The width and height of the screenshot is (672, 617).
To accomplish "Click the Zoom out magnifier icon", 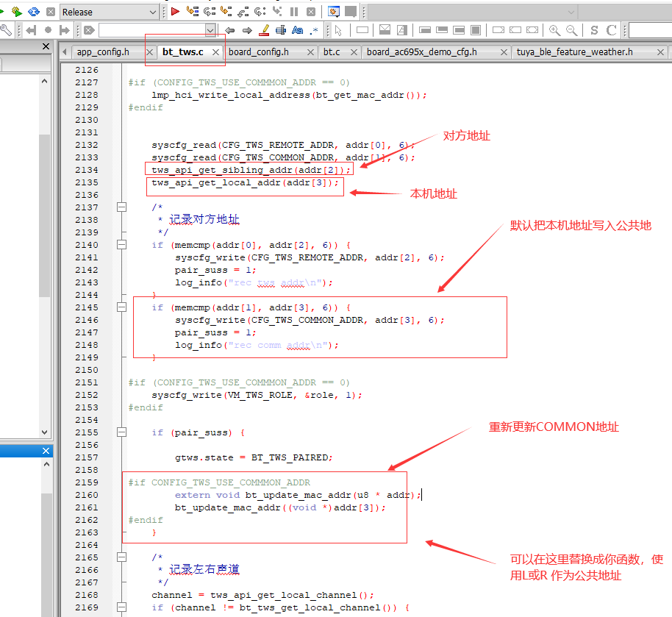I will tap(571, 30).
